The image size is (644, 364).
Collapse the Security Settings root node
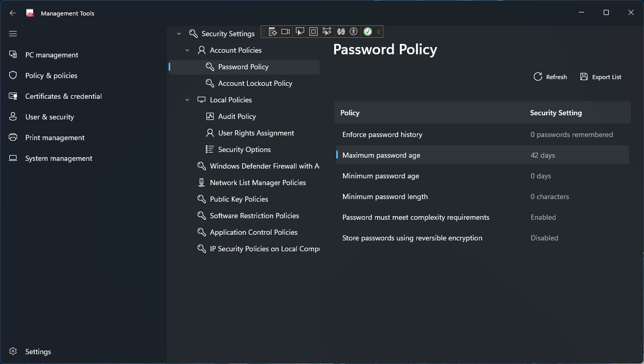(179, 34)
